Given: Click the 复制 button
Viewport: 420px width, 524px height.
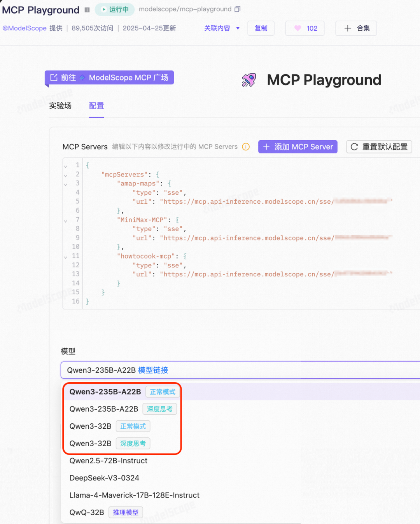Looking at the screenshot, I should [261, 28].
